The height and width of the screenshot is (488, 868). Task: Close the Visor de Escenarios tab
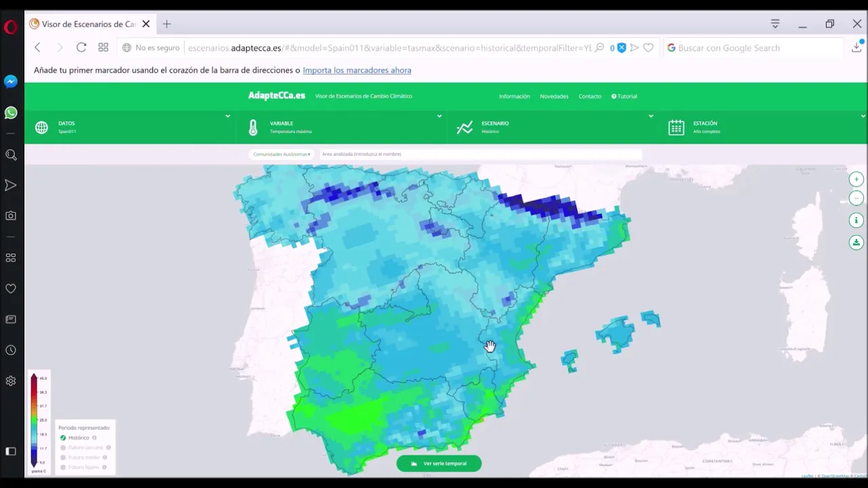[x=146, y=24]
